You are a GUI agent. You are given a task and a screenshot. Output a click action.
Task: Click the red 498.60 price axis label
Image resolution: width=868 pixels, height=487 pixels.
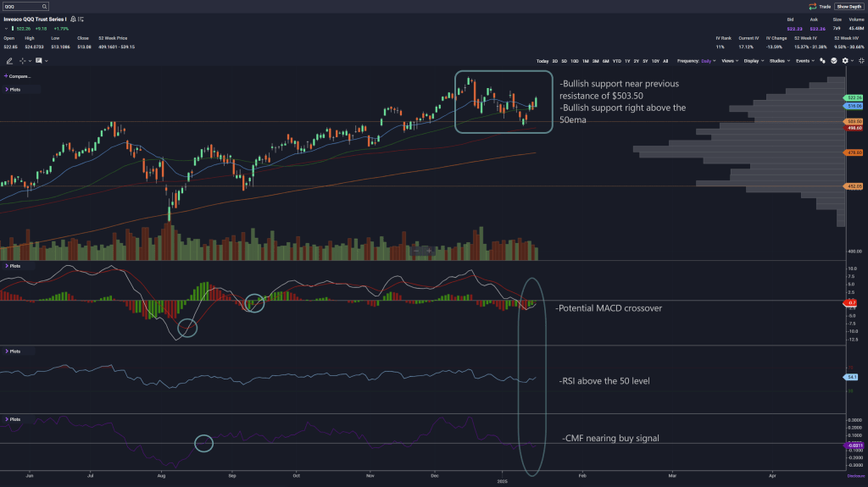pyautogui.click(x=854, y=128)
